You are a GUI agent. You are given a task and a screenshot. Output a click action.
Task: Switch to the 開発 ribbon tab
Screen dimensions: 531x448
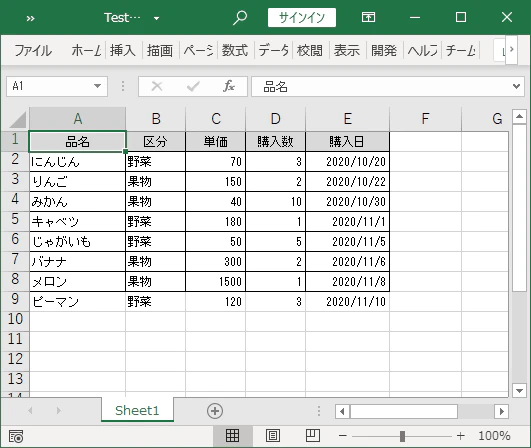tap(384, 51)
